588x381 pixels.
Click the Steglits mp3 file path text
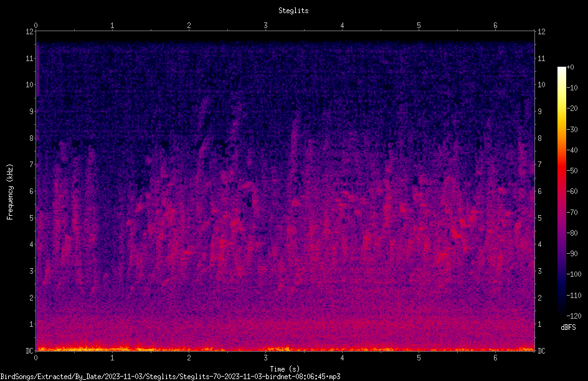click(170, 377)
